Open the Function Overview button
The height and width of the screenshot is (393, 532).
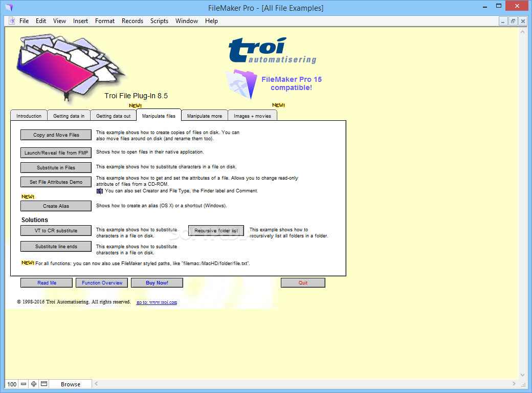tap(102, 282)
